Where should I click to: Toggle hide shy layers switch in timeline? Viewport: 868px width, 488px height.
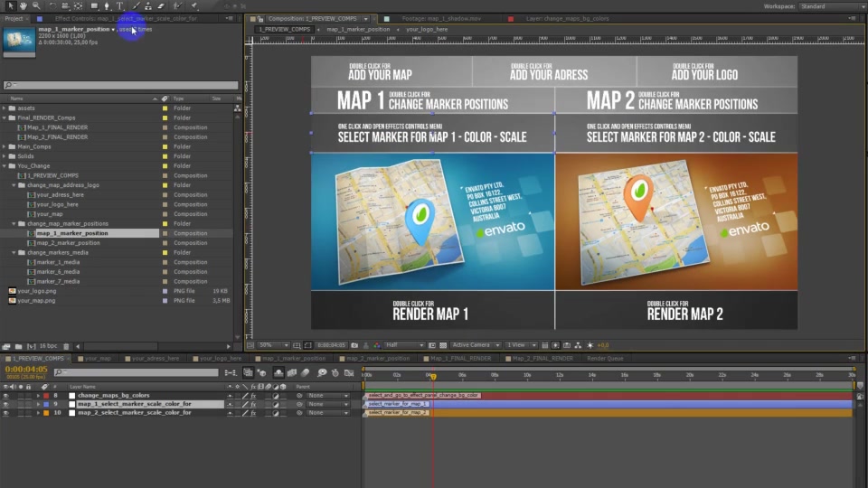[x=278, y=373]
